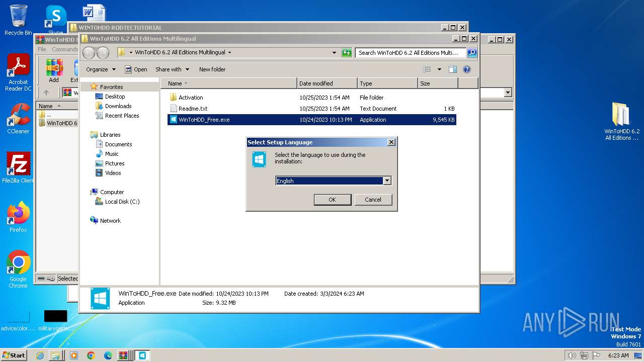This screenshot has width=644, height=362.
Task: Launch Google Chrome desktop shortcut
Action: 18,269
